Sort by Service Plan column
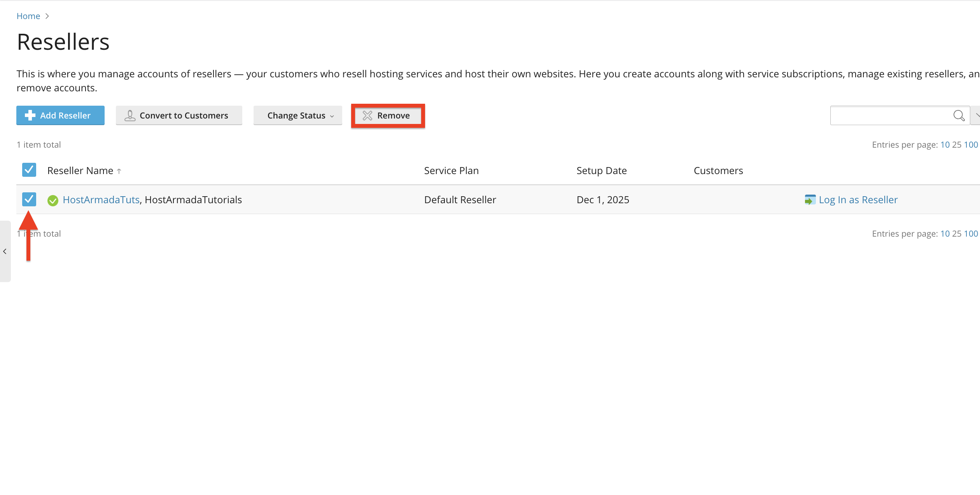980x495 pixels. [x=451, y=171]
